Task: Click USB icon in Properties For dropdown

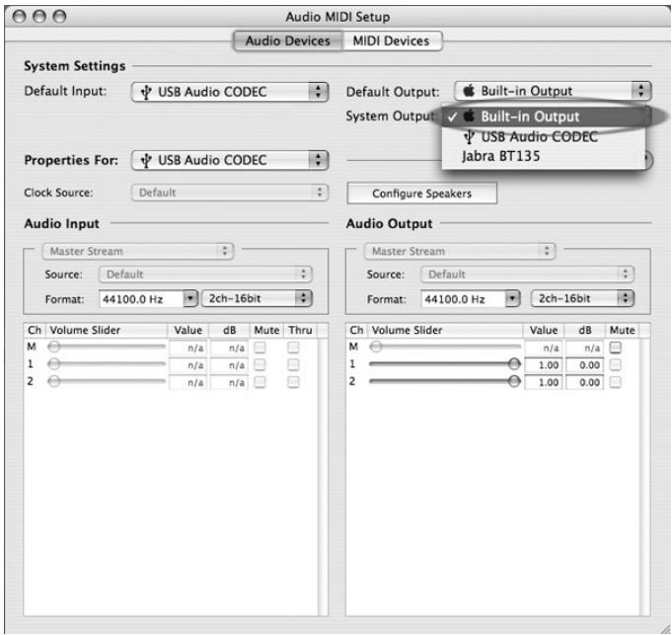Action: (x=146, y=161)
